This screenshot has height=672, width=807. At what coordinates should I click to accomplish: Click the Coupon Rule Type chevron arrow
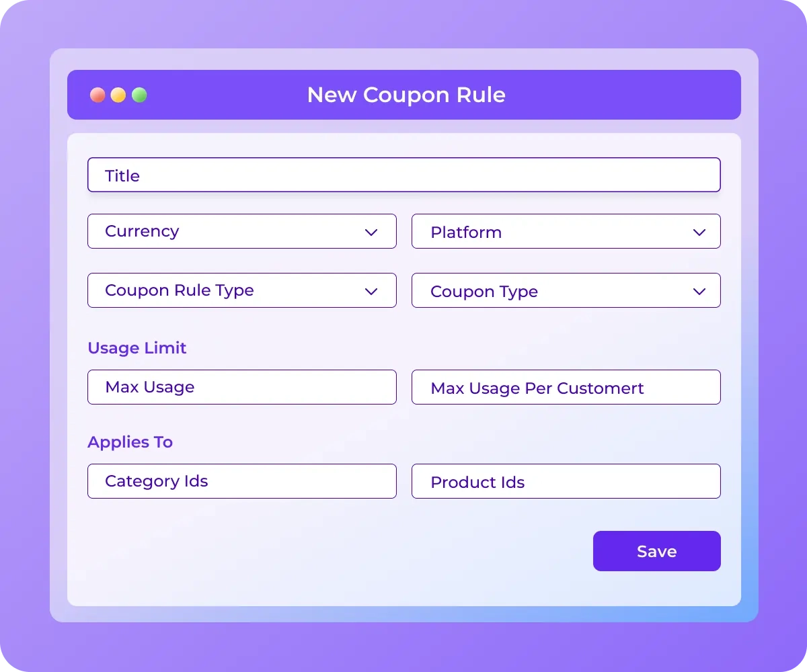pyautogui.click(x=371, y=291)
